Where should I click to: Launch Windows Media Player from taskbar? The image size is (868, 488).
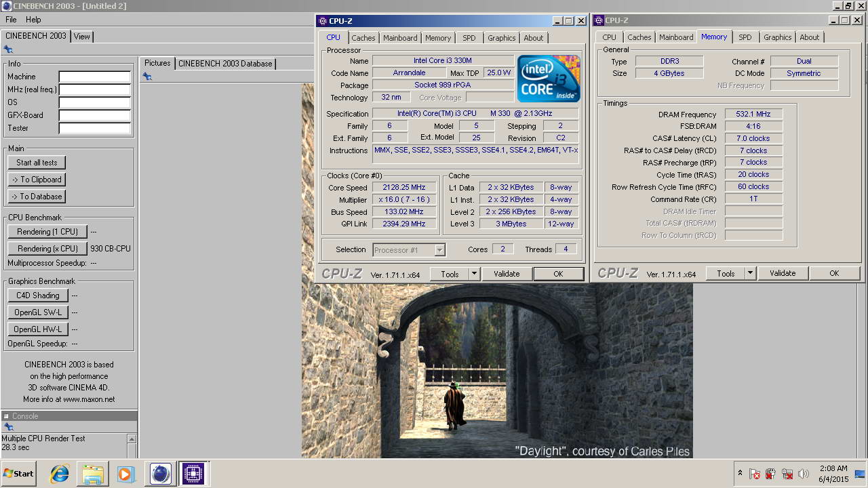[x=126, y=474]
